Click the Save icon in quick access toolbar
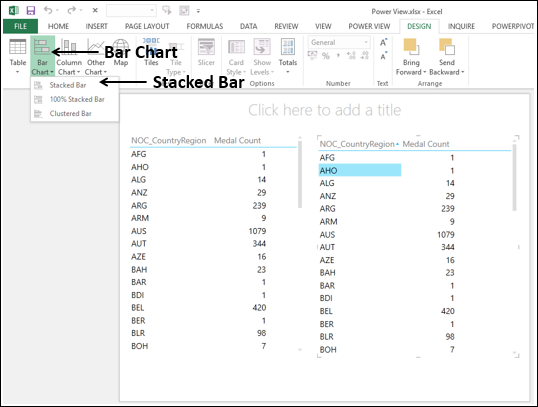 [31, 11]
